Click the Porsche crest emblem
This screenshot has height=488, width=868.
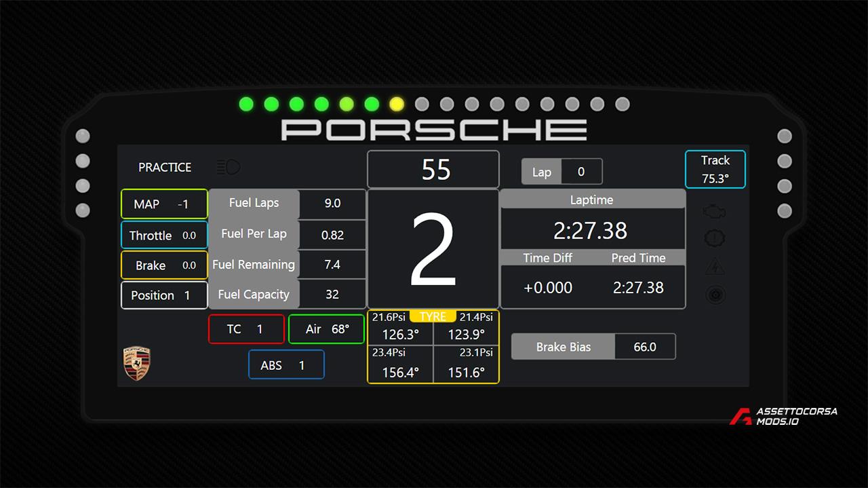click(x=136, y=363)
